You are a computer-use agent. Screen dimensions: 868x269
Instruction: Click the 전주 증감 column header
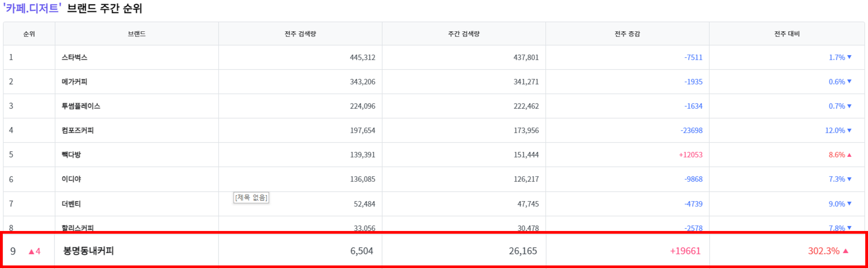628,34
